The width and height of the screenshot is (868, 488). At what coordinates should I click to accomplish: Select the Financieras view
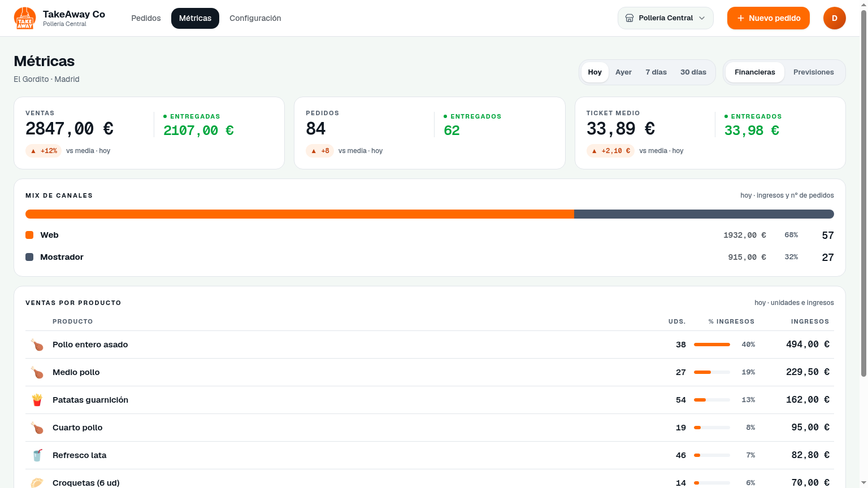755,72
